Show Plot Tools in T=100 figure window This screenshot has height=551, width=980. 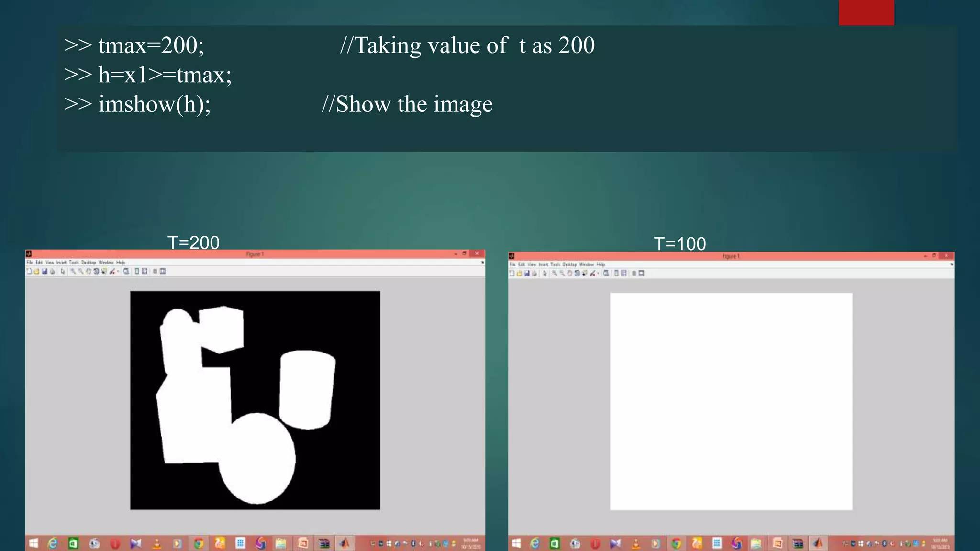point(641,273)
